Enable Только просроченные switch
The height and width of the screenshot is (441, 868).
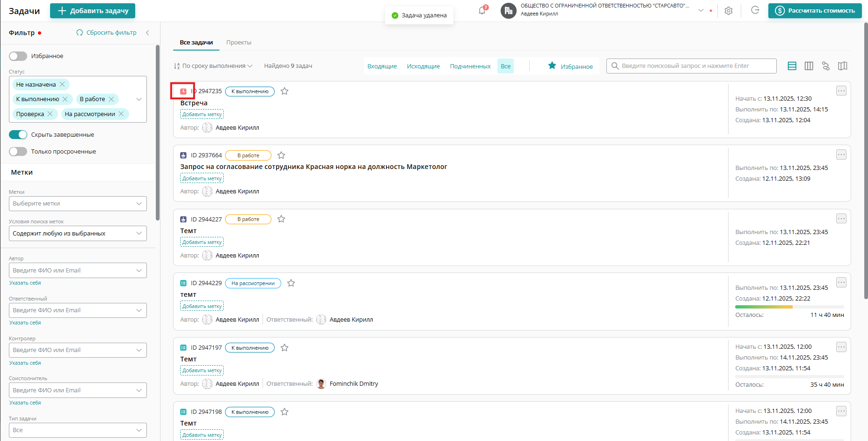(x=18, y=152)
